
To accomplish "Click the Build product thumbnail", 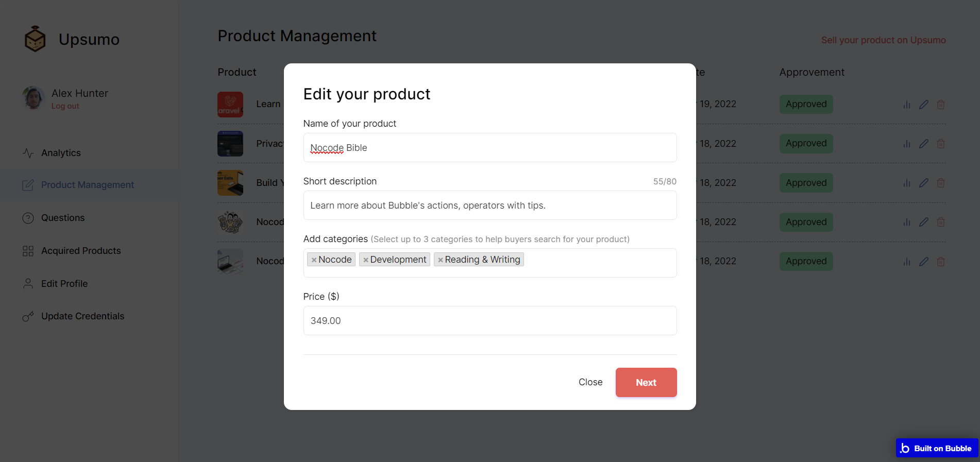I will (230, 183).
